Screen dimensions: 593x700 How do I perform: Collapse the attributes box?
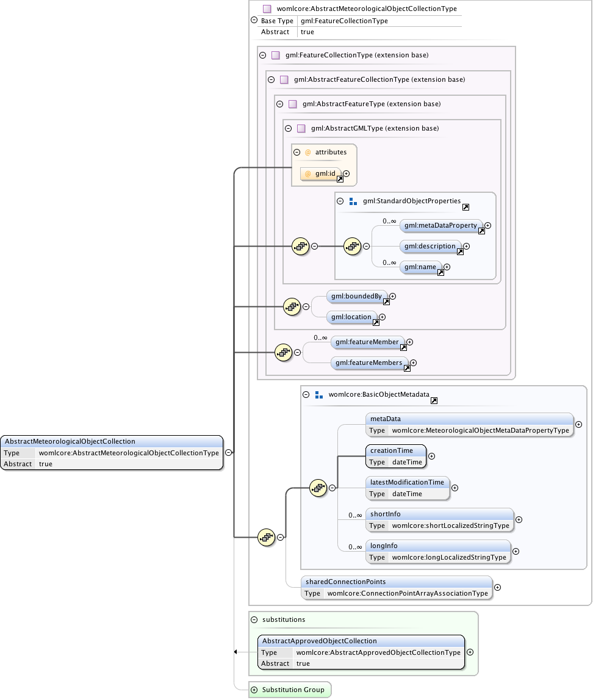click(296, 152)
